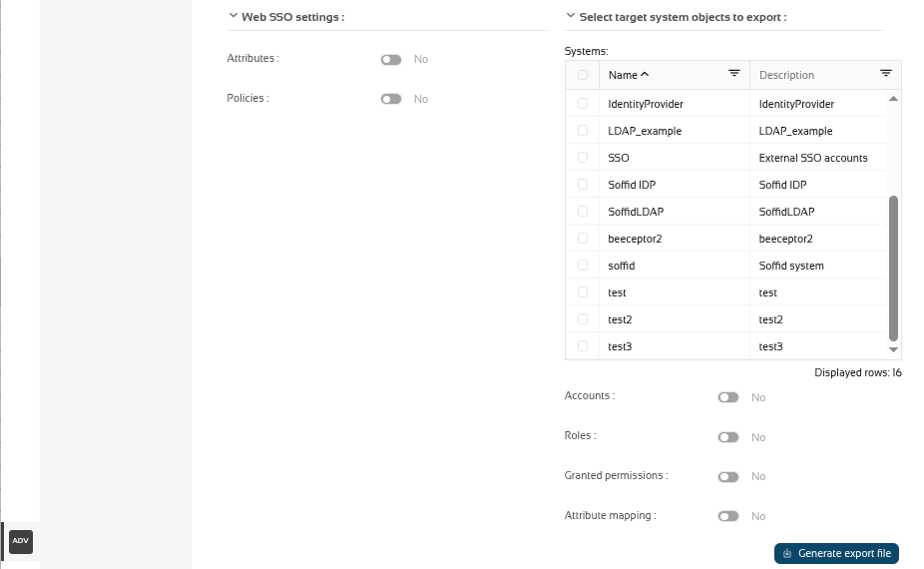Click the Description column filter icon
Screen dimensions: 924x569
click(885, 74)
